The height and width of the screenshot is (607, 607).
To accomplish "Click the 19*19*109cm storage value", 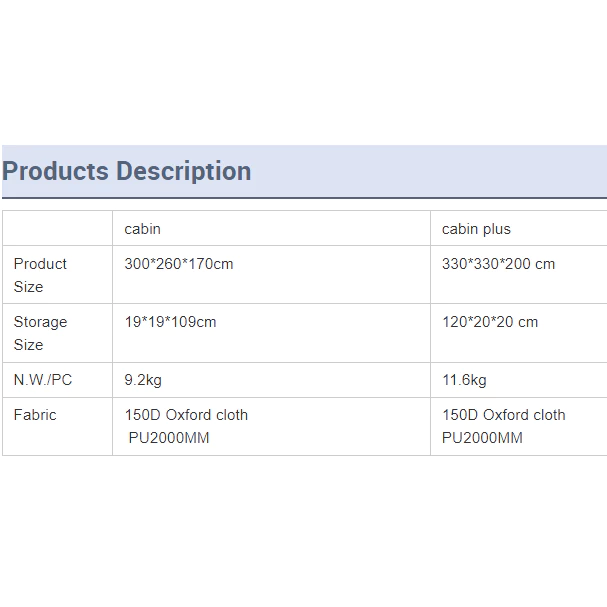I will [x=170, y=322].
